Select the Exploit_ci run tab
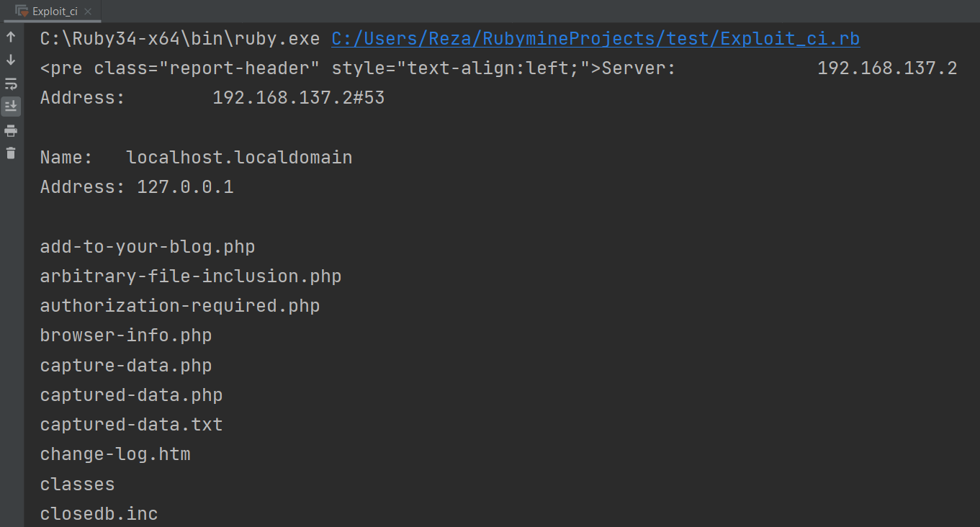This screenshot has width=980, height=527. pos(50,12)
